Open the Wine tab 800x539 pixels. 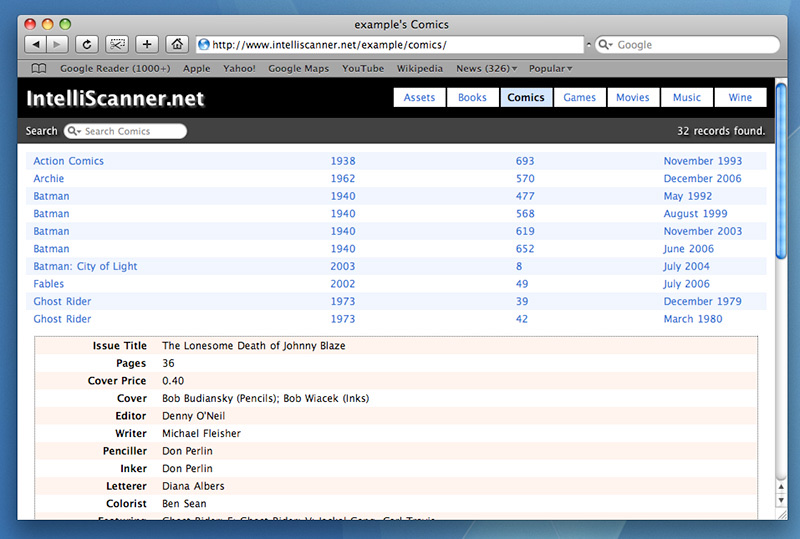tap(740, 97)
